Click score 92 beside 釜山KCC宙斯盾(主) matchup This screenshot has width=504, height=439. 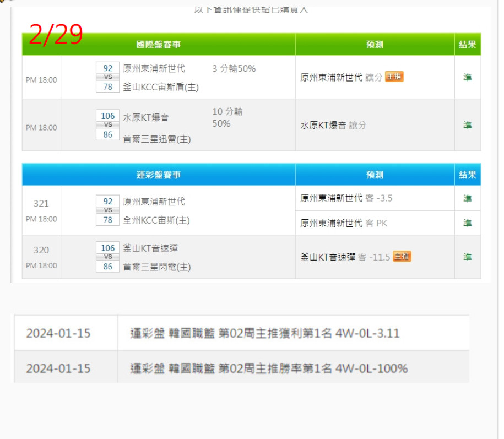[x=108, y=68]
